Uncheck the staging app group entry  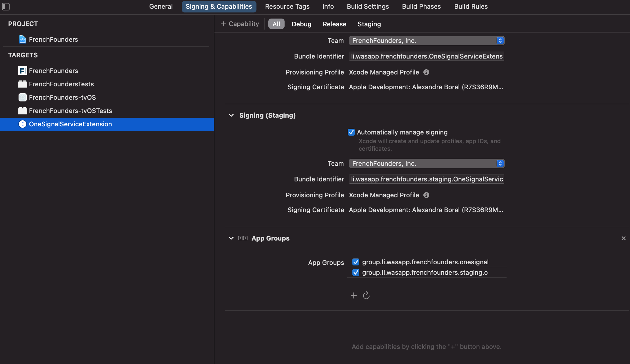pos(356,272)
